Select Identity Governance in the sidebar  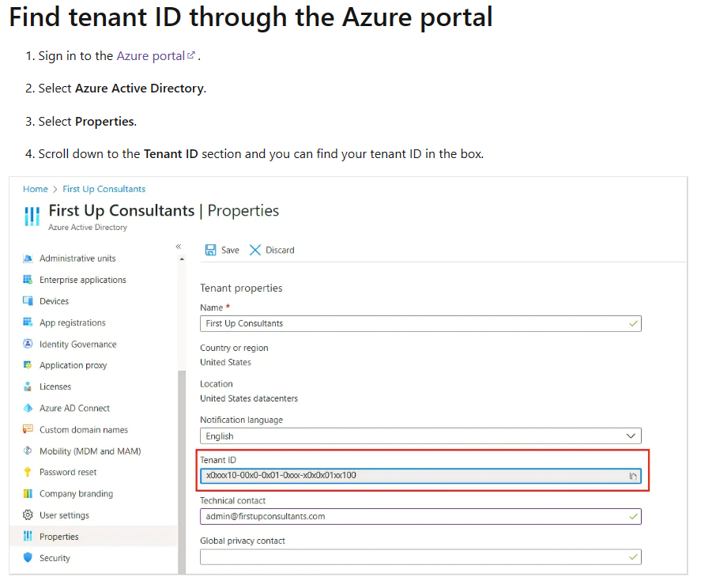[77, 344]
